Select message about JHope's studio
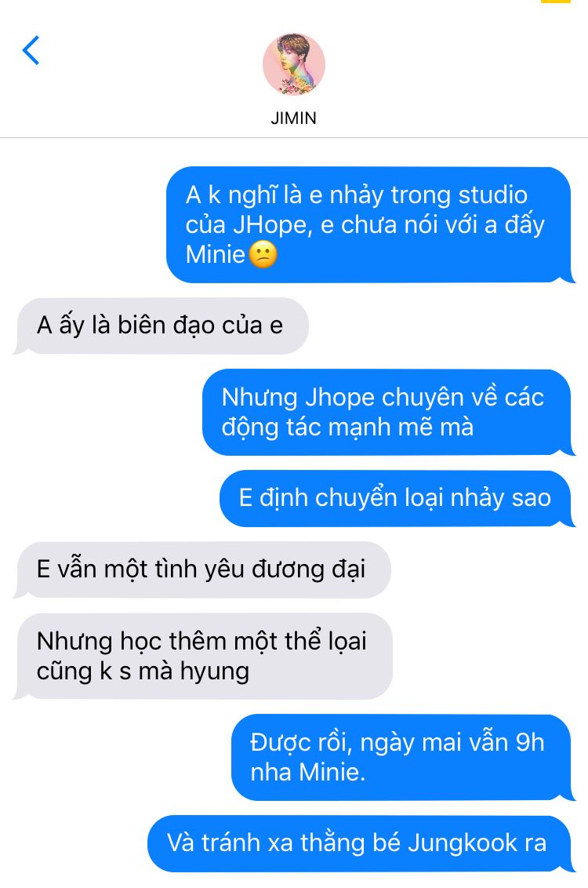Image resolution: width=588 pixels, height=888 pixels. [x=370, y=225]
